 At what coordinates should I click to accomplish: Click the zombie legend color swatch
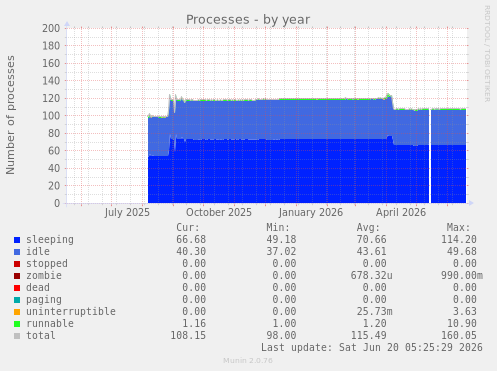(x=17, y=276)
